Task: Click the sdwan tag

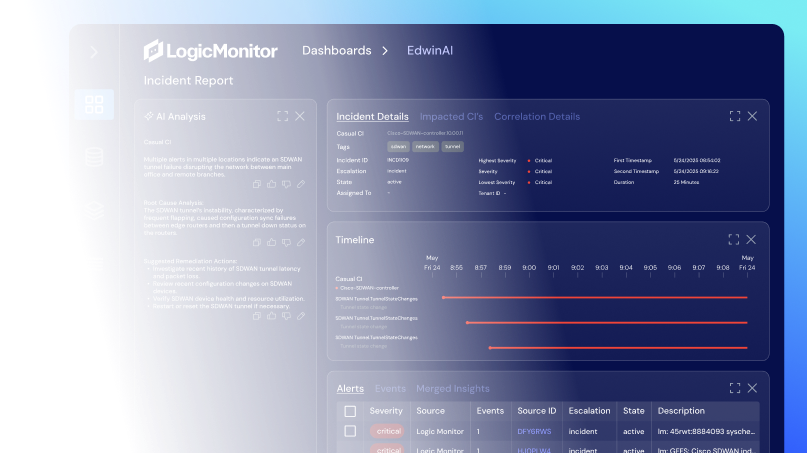Action: point(398,147)
